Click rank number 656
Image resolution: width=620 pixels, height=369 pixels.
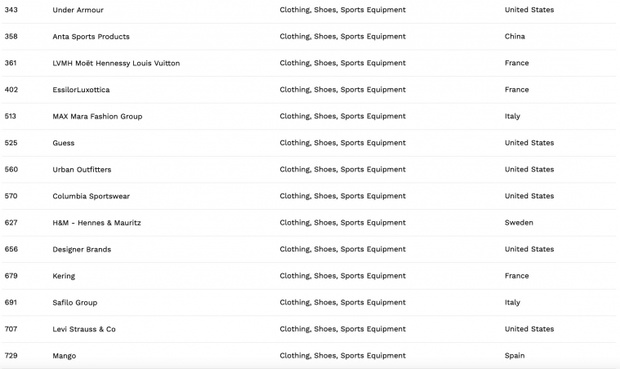(x=11, y=249)
